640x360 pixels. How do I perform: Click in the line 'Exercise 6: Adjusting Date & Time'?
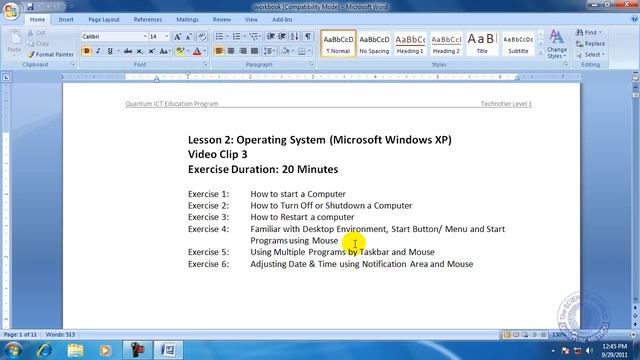(x=331, y=264)
